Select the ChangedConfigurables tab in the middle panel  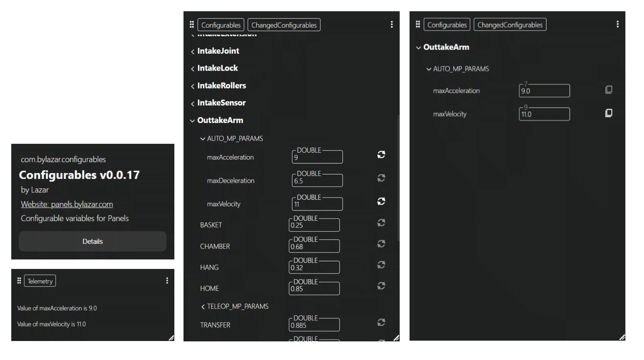(x=284, y=25)
